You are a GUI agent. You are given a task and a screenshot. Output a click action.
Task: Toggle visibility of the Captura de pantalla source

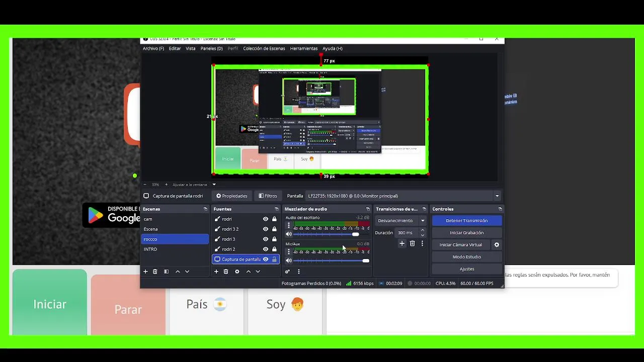(266, 259)
